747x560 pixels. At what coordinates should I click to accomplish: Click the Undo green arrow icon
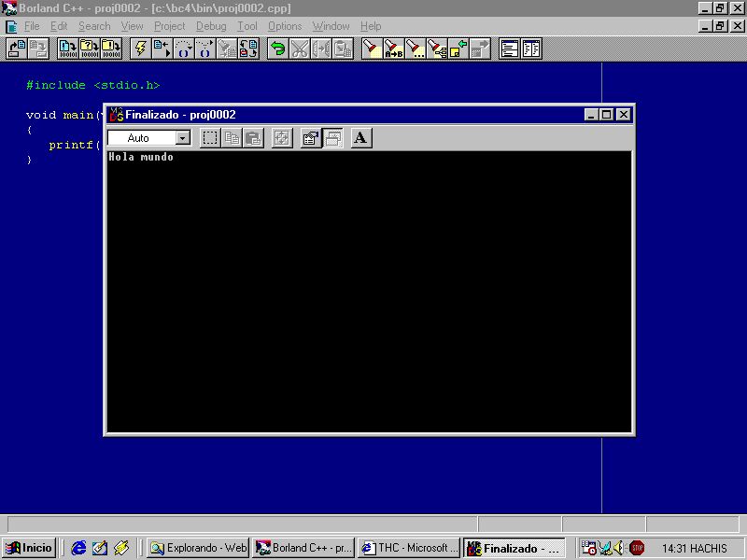pyautogui.click(x=277, y=49)
